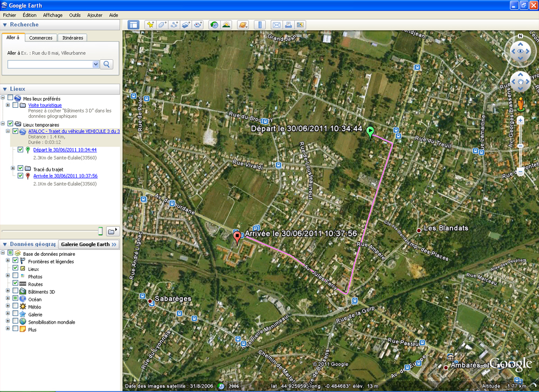Image resolution: width=539 pixels, height=392 pixels.
Task: Click the zoom out minus button
Action: coord(520,171)
